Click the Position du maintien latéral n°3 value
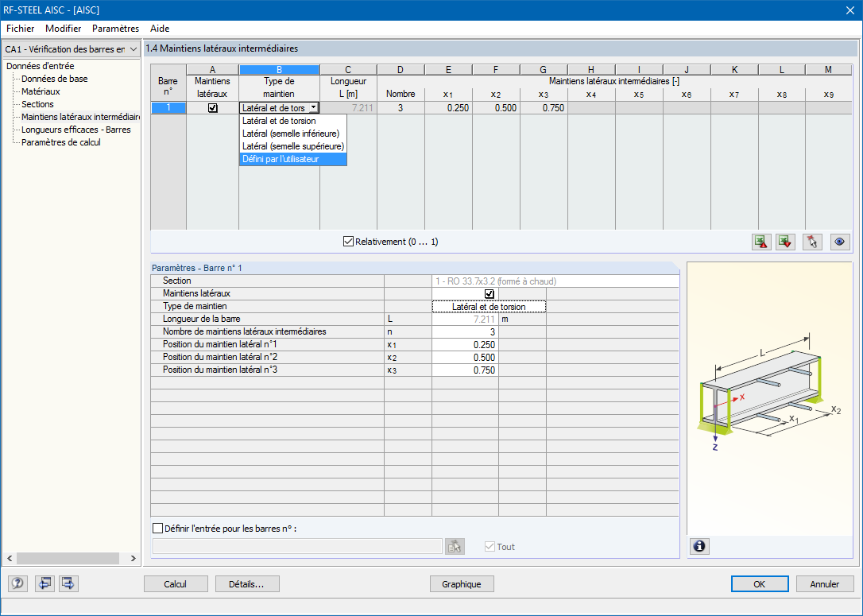Screen dimensions: 863x616 [x=465, y=370]
